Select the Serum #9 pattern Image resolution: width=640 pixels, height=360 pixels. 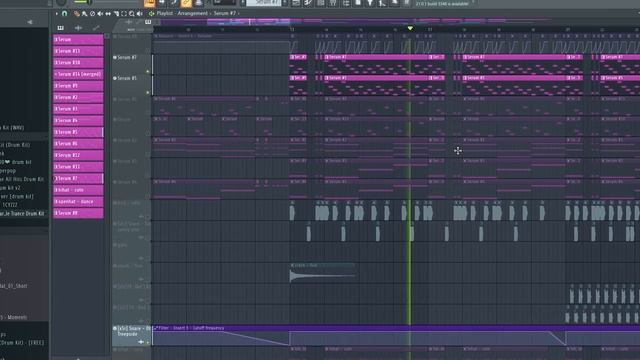[x=78, y=86]
